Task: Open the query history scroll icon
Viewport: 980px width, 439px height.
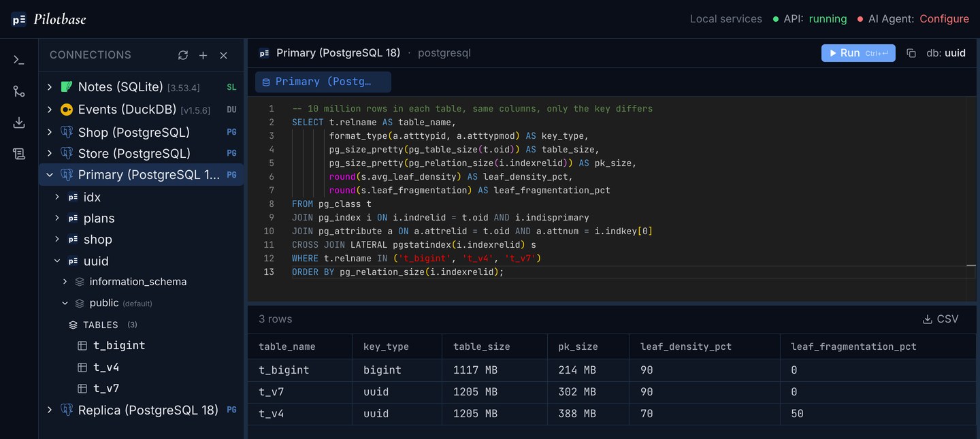Action: [19, 154]
